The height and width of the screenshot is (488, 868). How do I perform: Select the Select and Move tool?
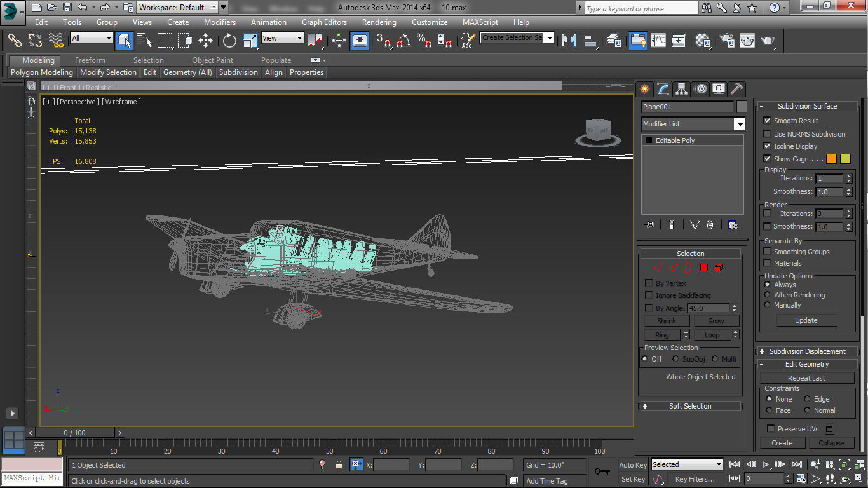(205, 41)
